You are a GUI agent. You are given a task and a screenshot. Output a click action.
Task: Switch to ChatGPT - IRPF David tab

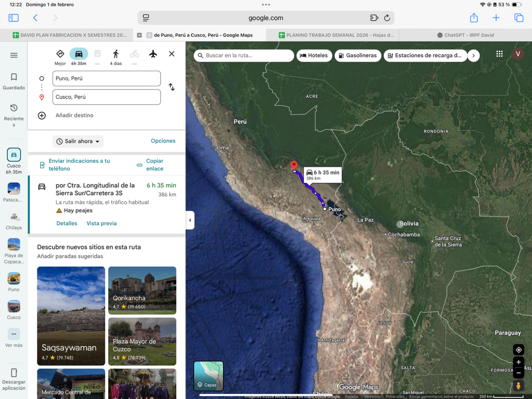(x=465, y=35)
